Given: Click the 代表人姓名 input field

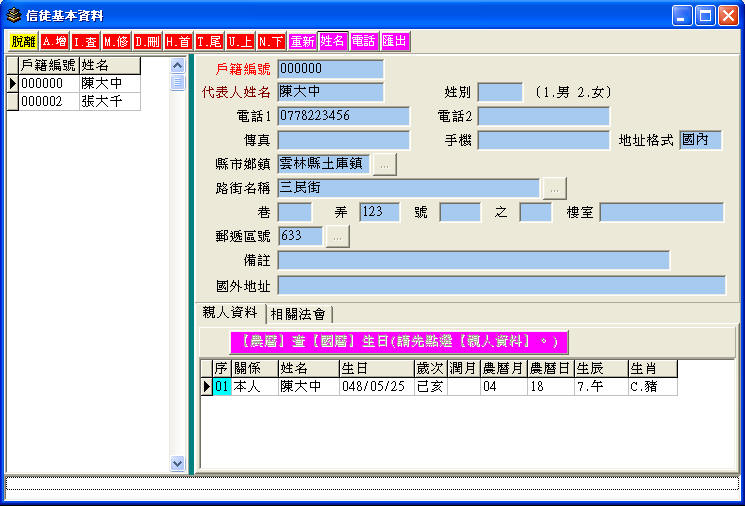Looking at the screenshot, I should click(x=331, y=92).
